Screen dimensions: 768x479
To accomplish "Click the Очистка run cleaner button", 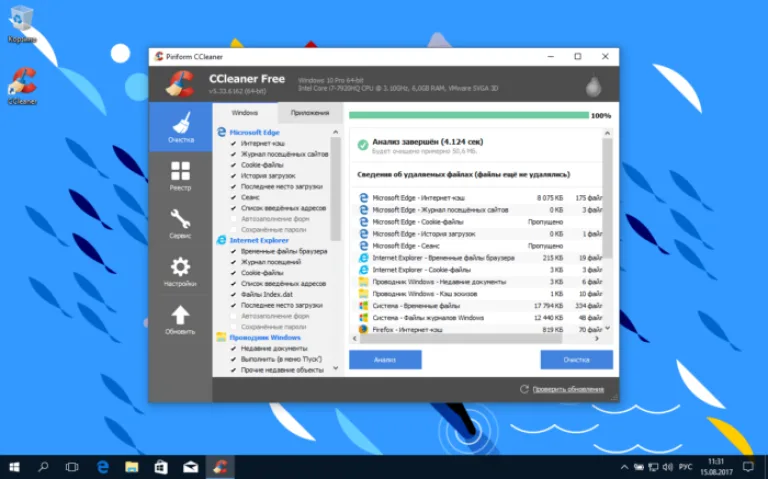I will [x=576, y=359].
